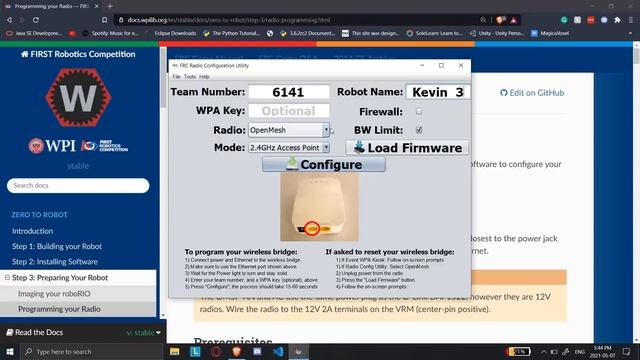Image resolution: width=640 pixels, height=360 pixels.
Task: Click the Robot Name field
Action: point(438,92)
